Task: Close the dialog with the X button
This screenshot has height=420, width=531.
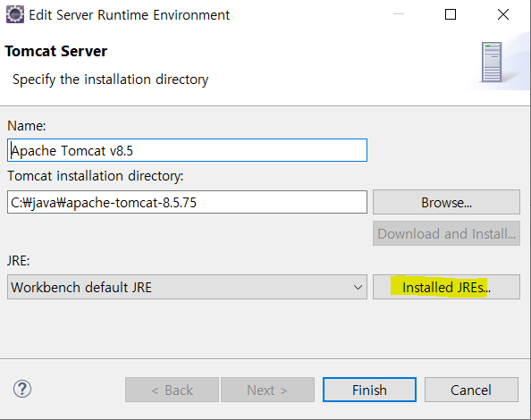Action: (503, 14)
